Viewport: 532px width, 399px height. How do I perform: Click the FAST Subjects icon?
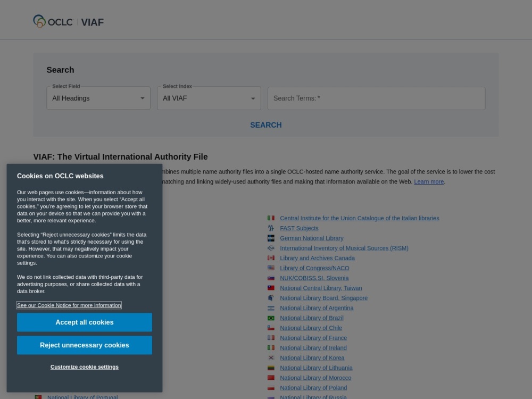click(271, 228)
